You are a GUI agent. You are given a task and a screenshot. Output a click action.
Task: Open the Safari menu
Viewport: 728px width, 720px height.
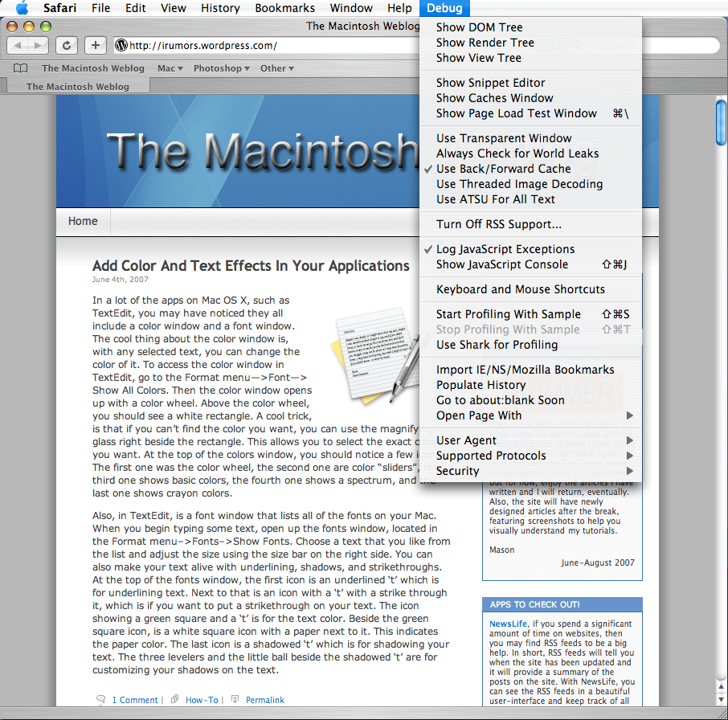click(59, 8)
